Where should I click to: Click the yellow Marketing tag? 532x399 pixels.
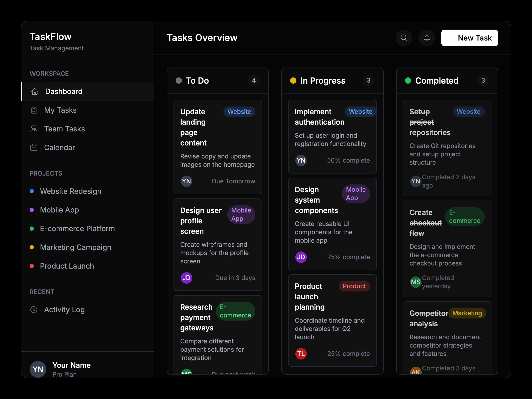point(467,313)
